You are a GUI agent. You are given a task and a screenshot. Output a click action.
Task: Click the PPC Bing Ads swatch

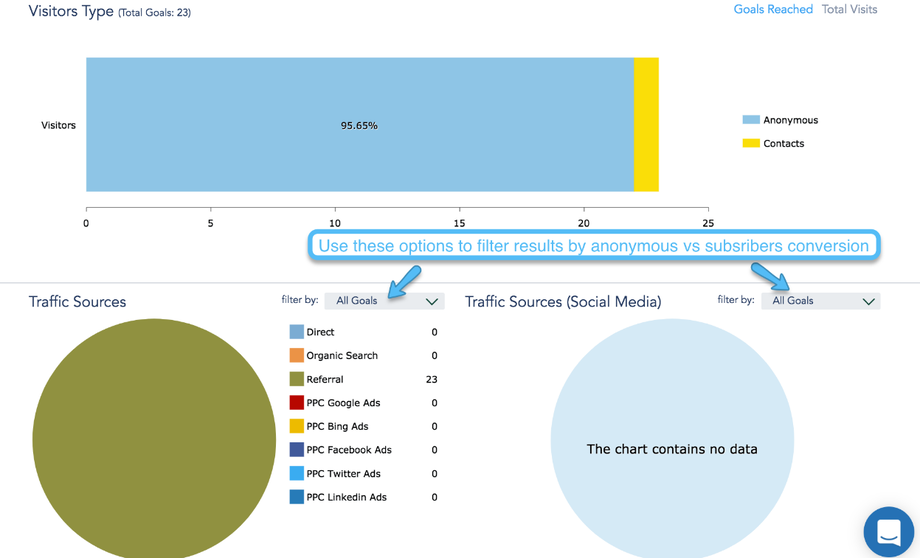(x=297, y=427)
